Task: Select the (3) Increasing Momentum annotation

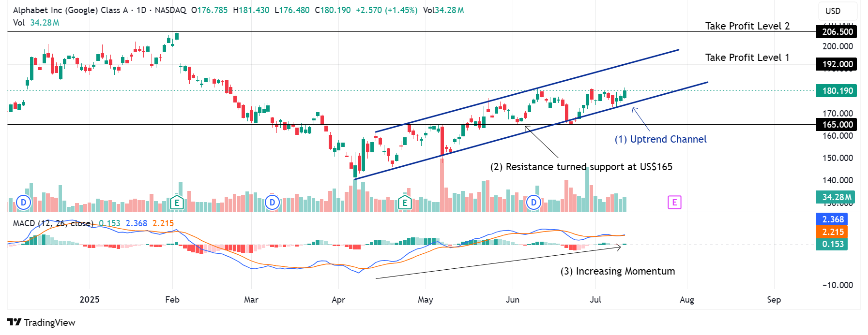Action: tap(618, 271)
